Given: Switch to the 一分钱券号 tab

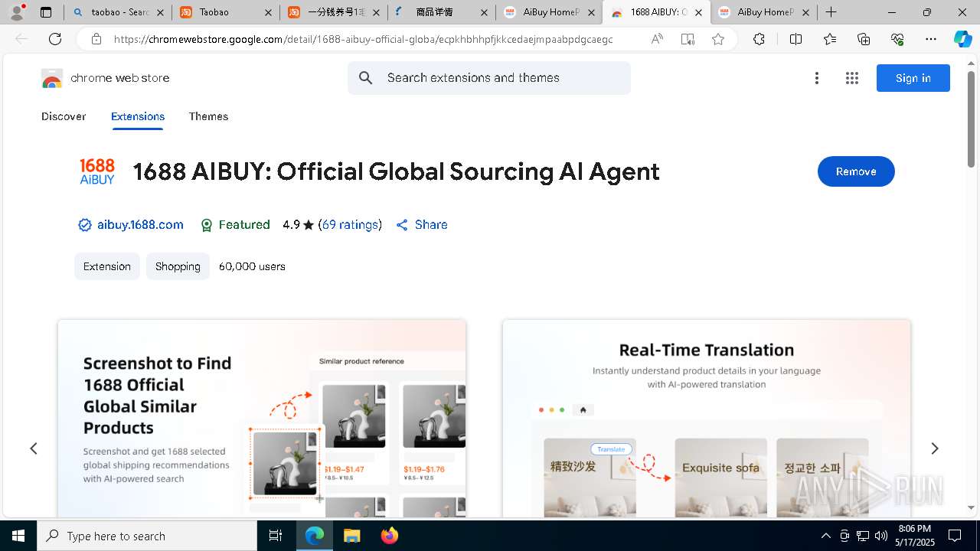Looking at the screenshot, I should [333, 12].
